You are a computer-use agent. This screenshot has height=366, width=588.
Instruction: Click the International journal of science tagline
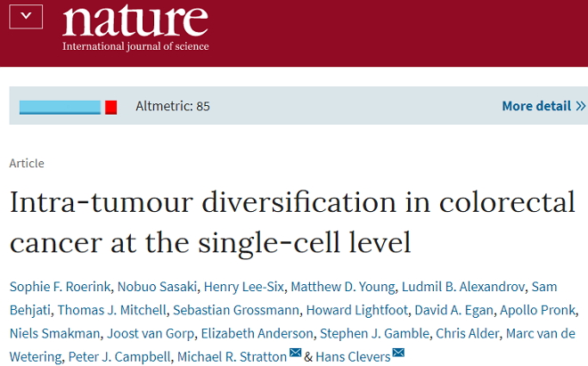coord(135,46)
